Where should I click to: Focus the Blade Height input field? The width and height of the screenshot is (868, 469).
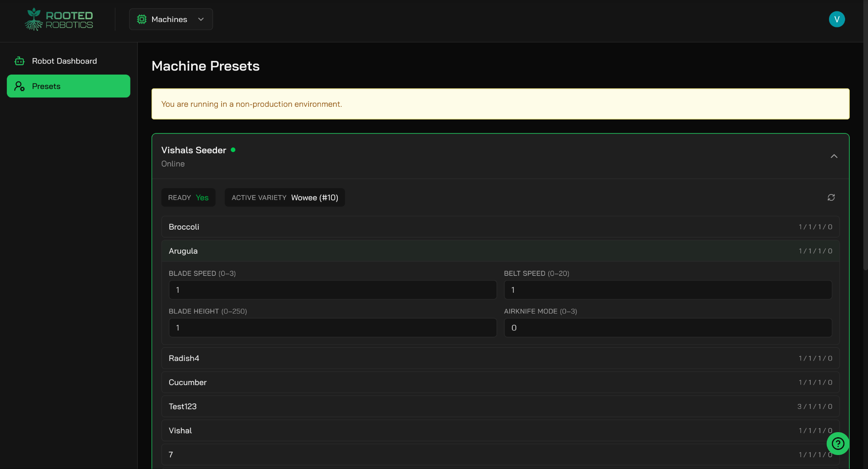coord(333,327)
